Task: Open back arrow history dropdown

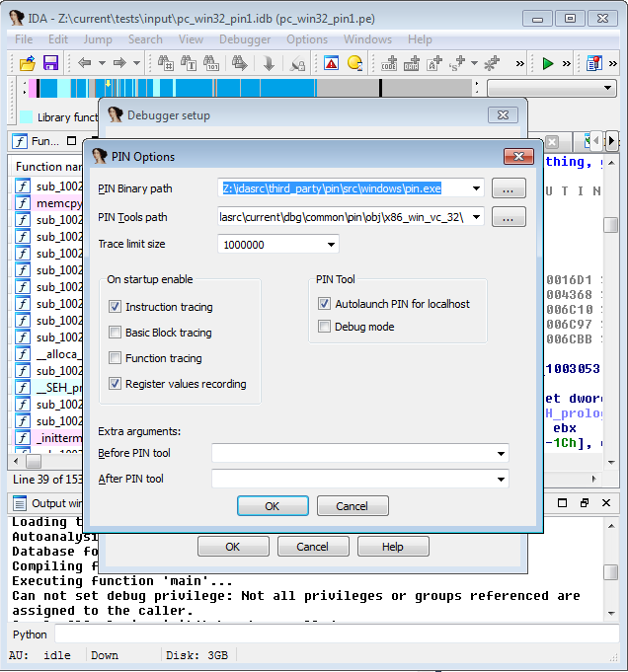Action: 102,63
